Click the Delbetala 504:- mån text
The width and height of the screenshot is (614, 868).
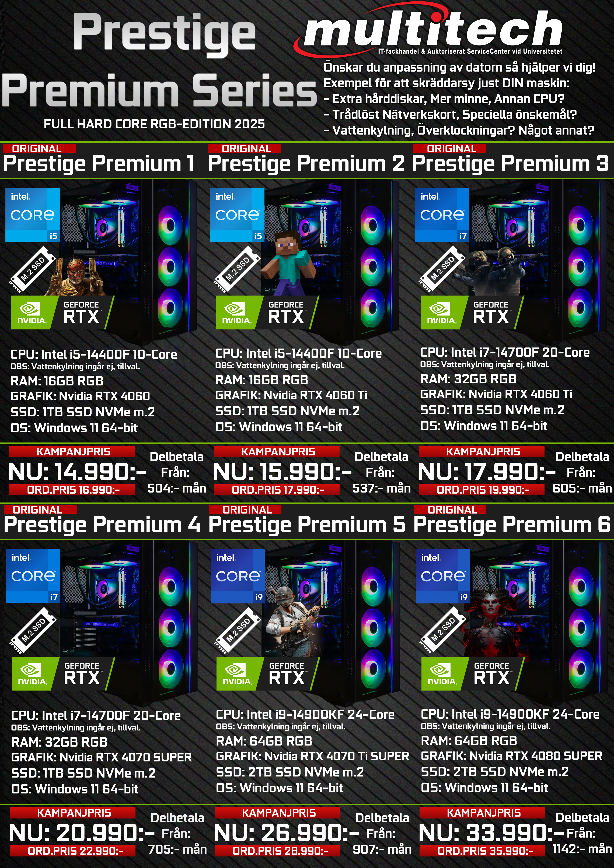click(177, 473)
